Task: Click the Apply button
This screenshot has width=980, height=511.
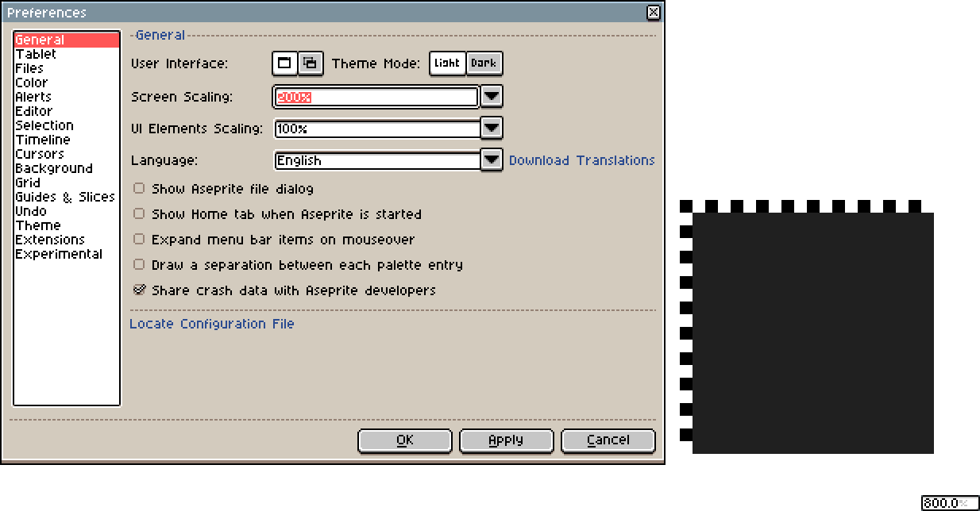Action: coord(507,440)
